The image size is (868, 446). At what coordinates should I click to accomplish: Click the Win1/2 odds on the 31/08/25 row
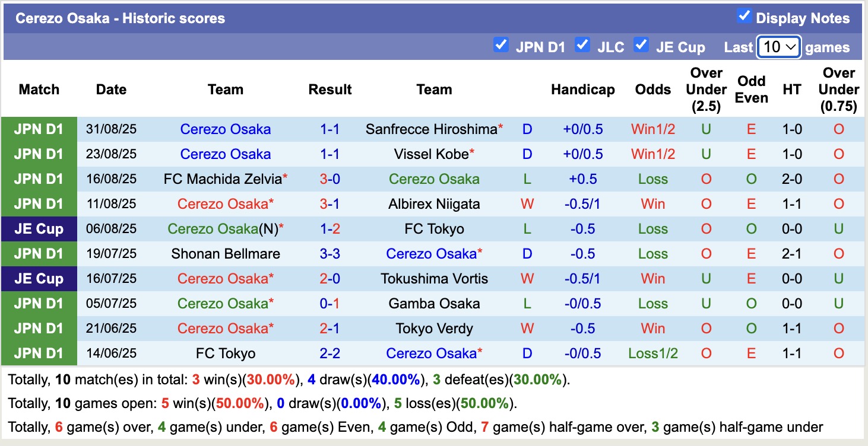click(x=652, y=129)
